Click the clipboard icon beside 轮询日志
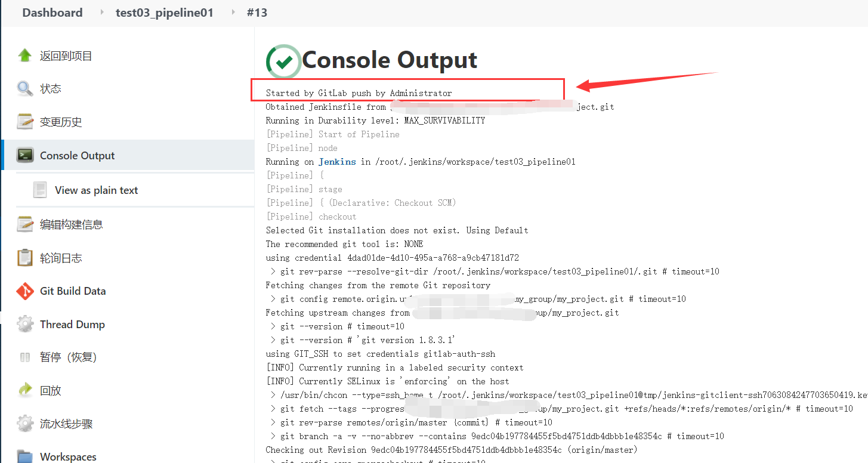The height and width of the screenshot is (463, 868). coord(24,258)
